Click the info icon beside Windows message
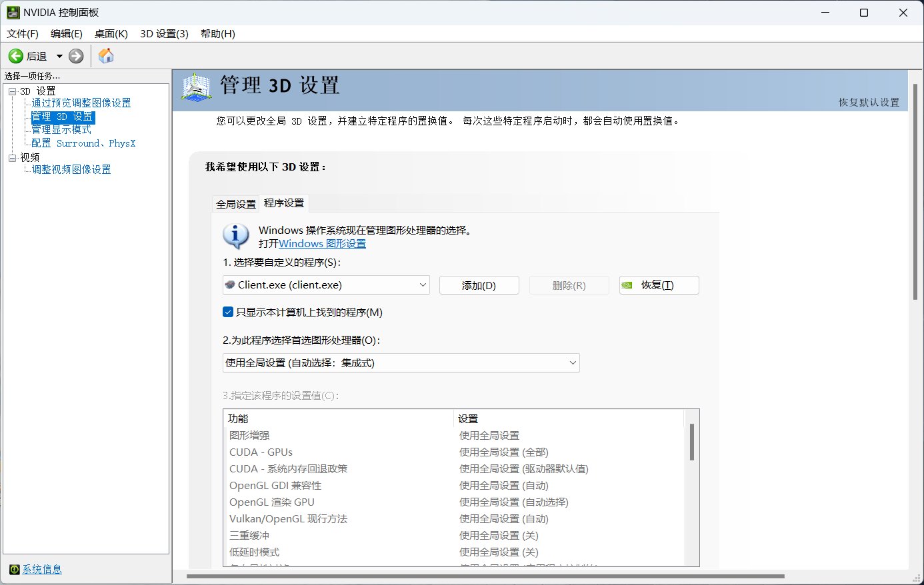924x585 pixels. (x=235, y=236)
